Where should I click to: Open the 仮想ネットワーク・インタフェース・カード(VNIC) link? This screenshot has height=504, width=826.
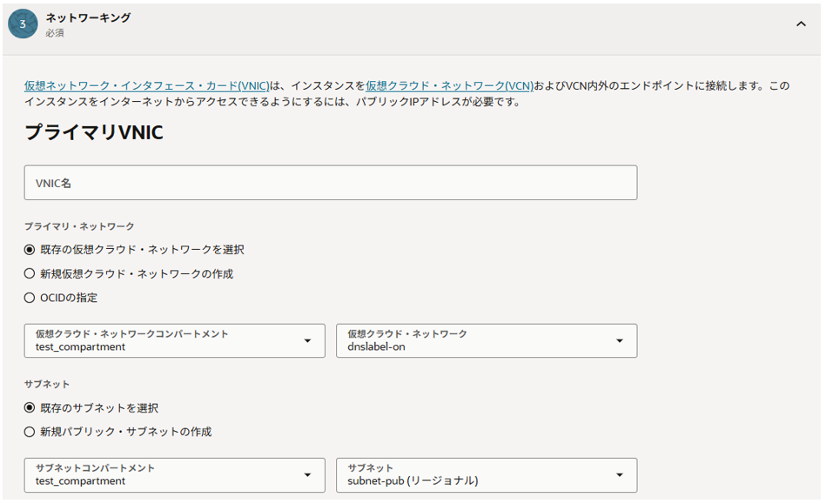click(147, 86)
